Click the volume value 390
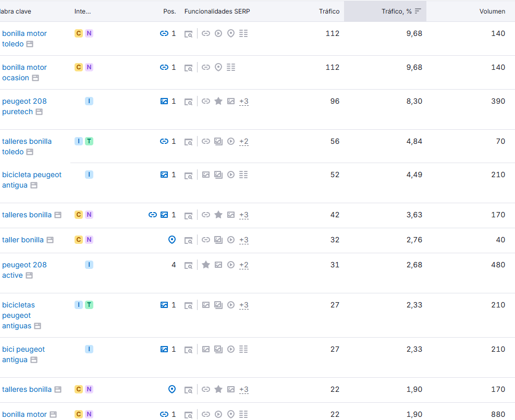 498,101
